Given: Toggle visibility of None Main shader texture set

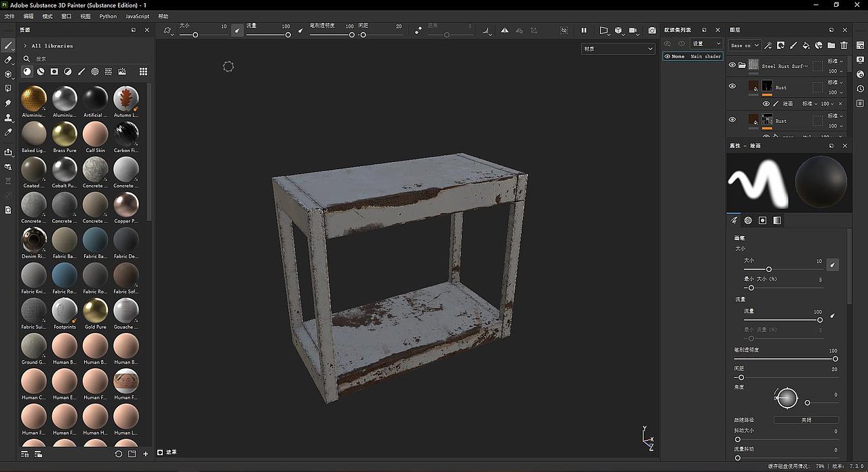Looking at the screenshot, I should point(667,56).
